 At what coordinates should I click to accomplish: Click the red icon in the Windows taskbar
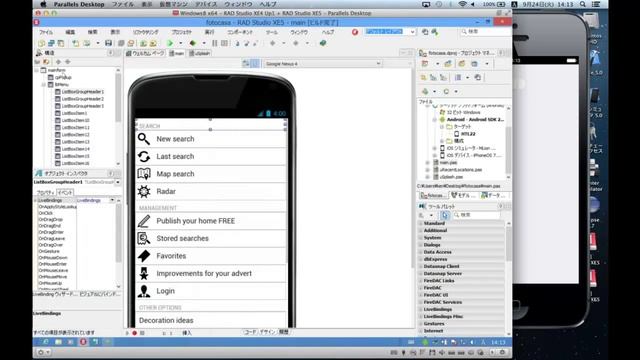click(83, 342)
